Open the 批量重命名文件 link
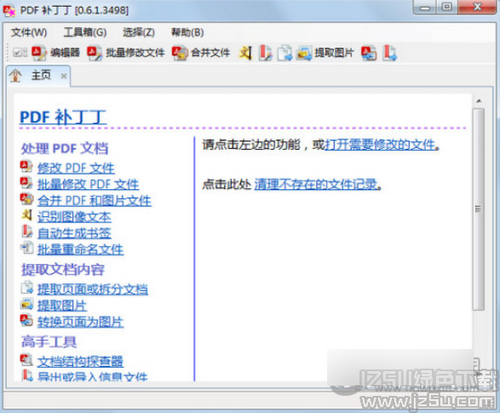The height and width of the screenshot is (413, 500). (80, 249)
